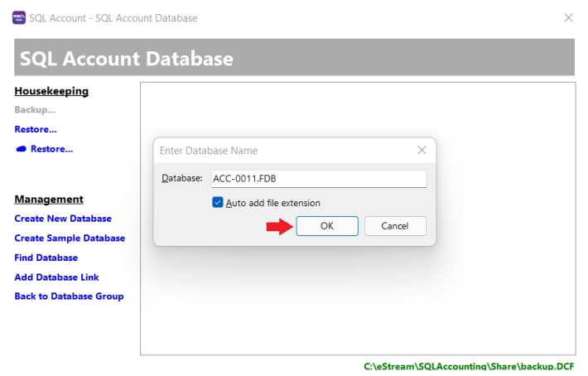This screenshot has width=588, height=376.
Task: Click Add Database Link
Action: tap(56, 277)
